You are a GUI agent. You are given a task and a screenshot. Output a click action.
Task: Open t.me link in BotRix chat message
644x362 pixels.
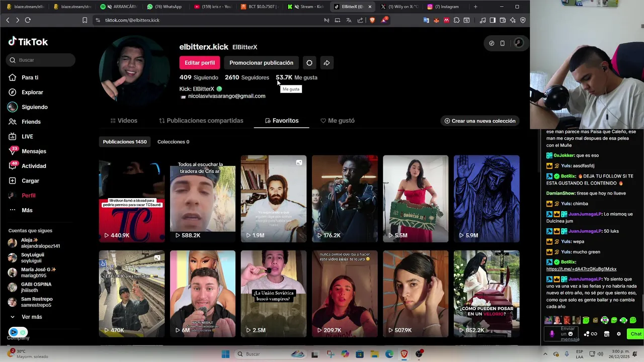581,269
